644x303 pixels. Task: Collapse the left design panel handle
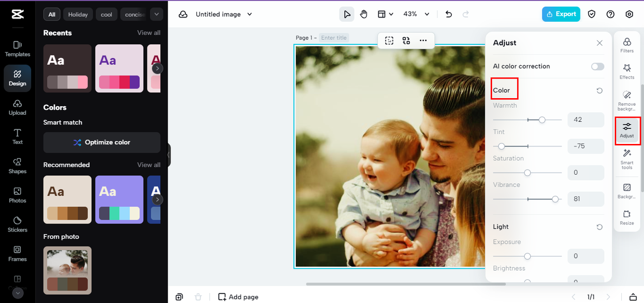click(x=169, y=155)
